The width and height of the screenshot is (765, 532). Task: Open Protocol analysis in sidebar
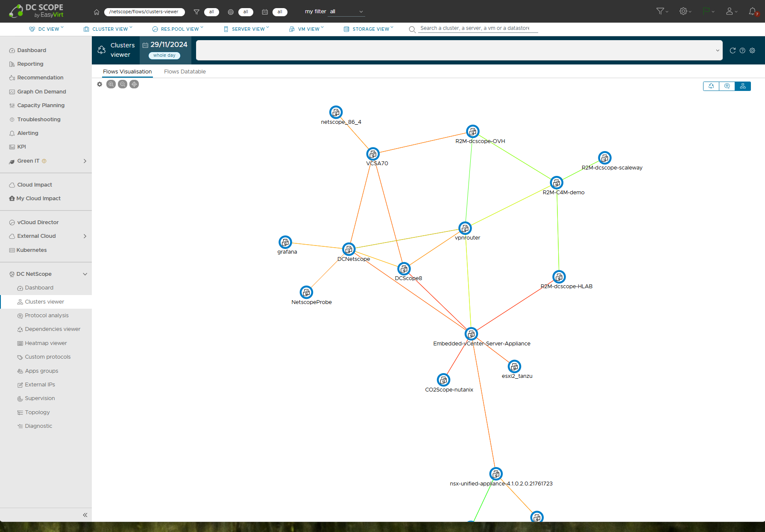point(47,316)
